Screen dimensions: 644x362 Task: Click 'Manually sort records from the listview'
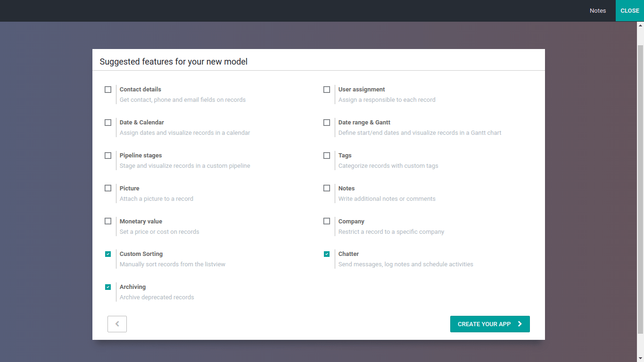coord(173,264)
